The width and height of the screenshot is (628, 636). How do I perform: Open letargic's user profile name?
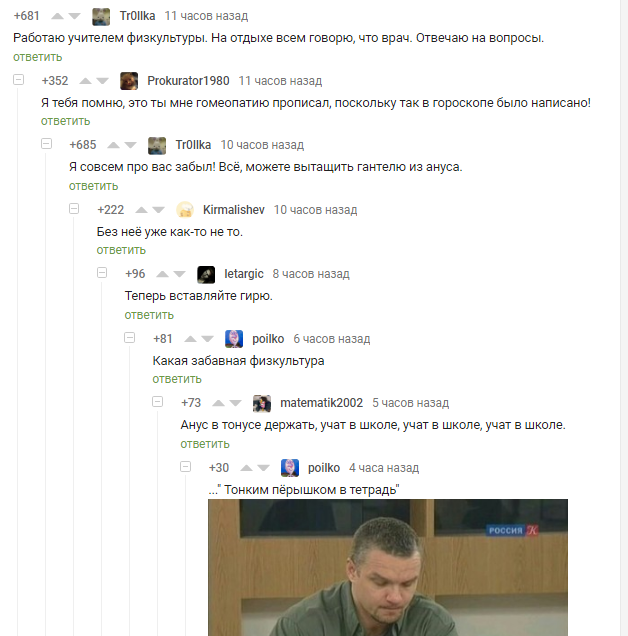click(244, 274)
